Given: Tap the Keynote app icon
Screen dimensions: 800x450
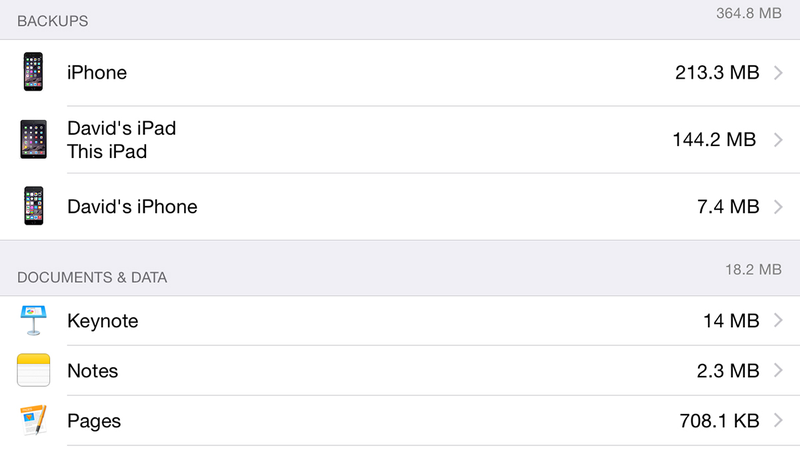Looking at the screenshot, I should 33,320.
